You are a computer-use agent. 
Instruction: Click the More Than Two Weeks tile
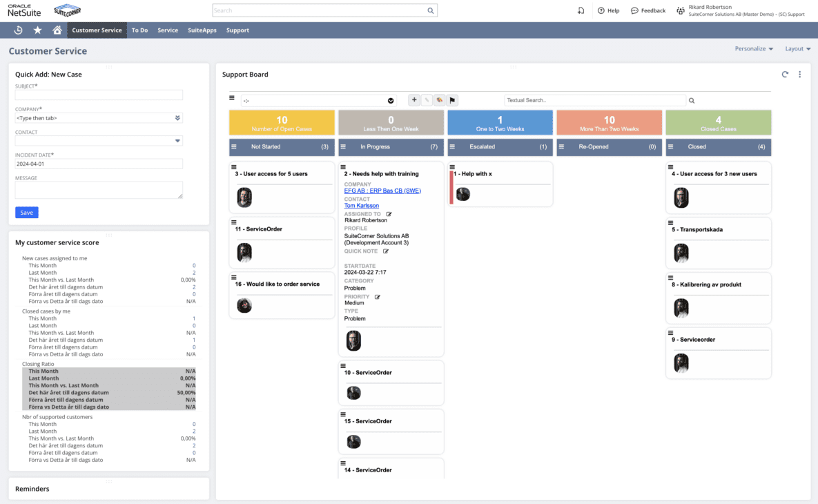coord(610,123)
